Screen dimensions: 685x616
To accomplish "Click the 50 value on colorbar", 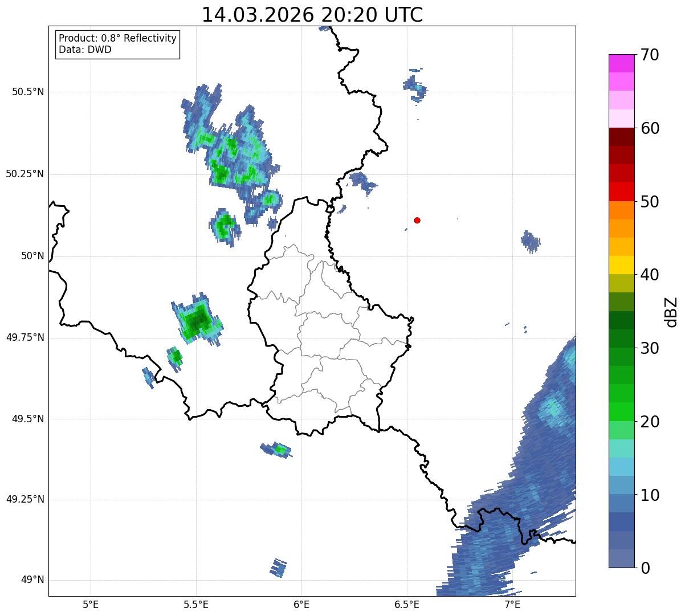I will [650, 202].
